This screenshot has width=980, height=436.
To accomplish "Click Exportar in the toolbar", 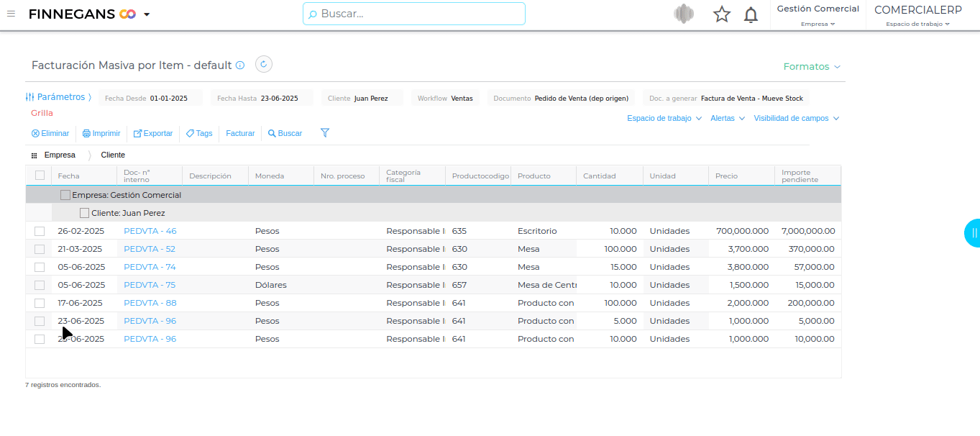I will pyautogui.click(x=153, y=134).
